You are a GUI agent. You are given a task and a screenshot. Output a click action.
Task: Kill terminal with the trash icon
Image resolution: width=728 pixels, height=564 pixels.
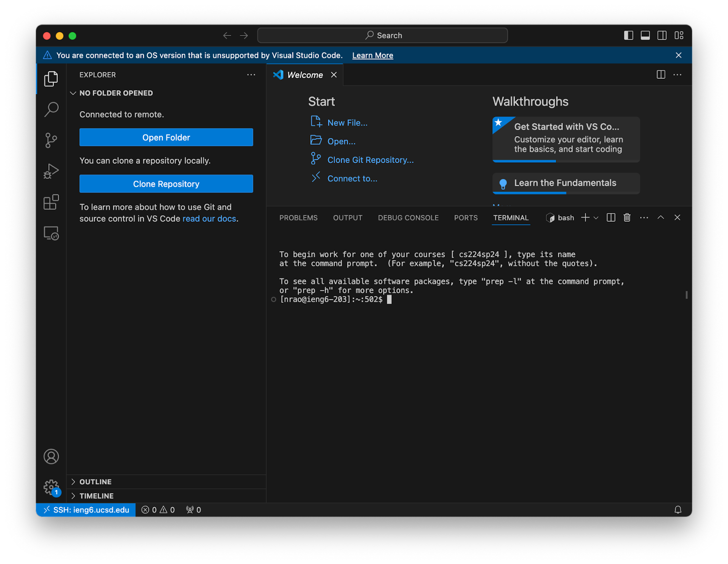point(627,218)
